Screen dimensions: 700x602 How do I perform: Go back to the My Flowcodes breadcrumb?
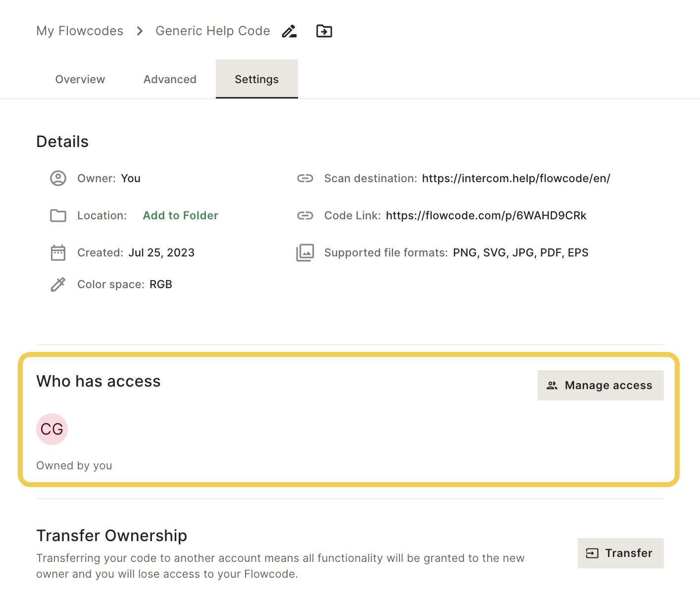click(x=80, y=31)
